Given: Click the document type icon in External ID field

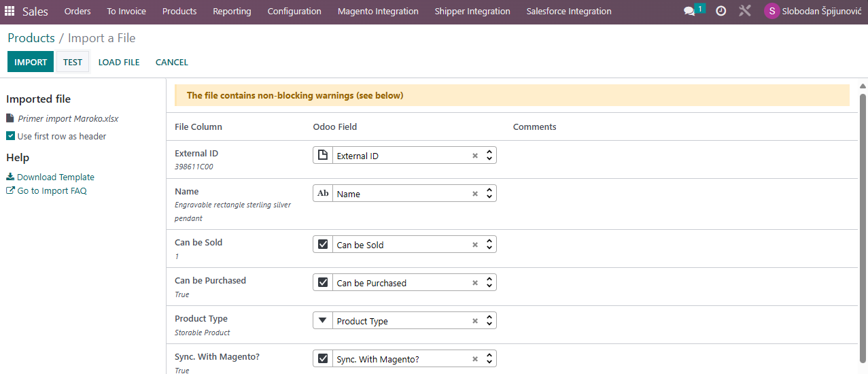Looking at the screenshot, I should coord(323,155).
